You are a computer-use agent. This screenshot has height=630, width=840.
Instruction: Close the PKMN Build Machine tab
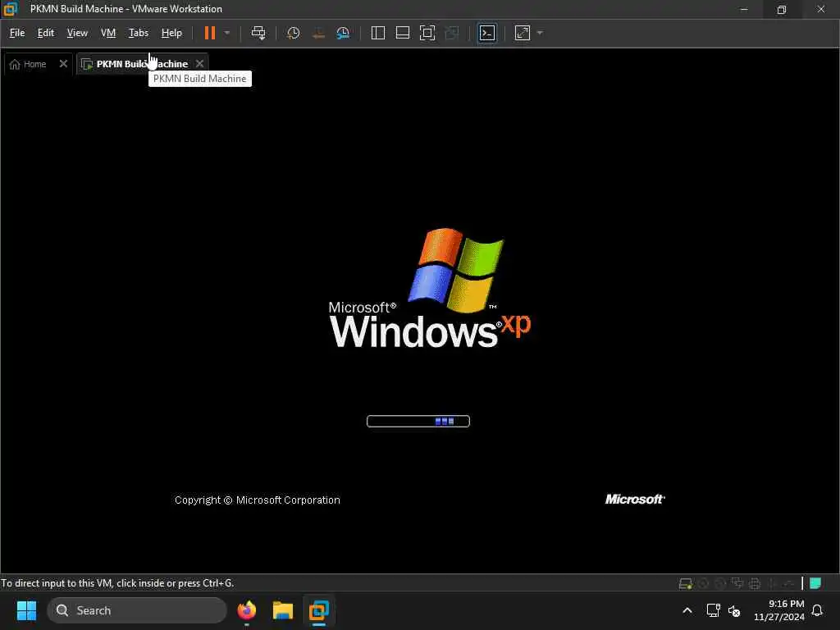200,64
